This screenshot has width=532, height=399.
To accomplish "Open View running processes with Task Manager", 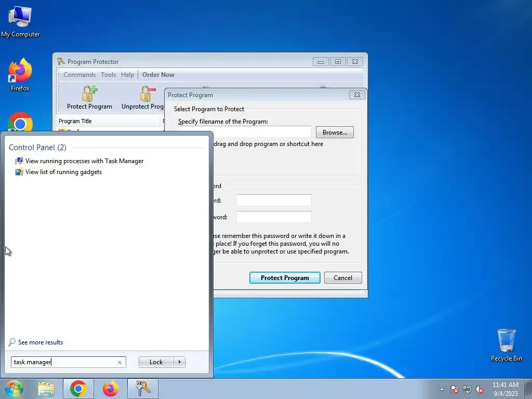I will (79, 161).
